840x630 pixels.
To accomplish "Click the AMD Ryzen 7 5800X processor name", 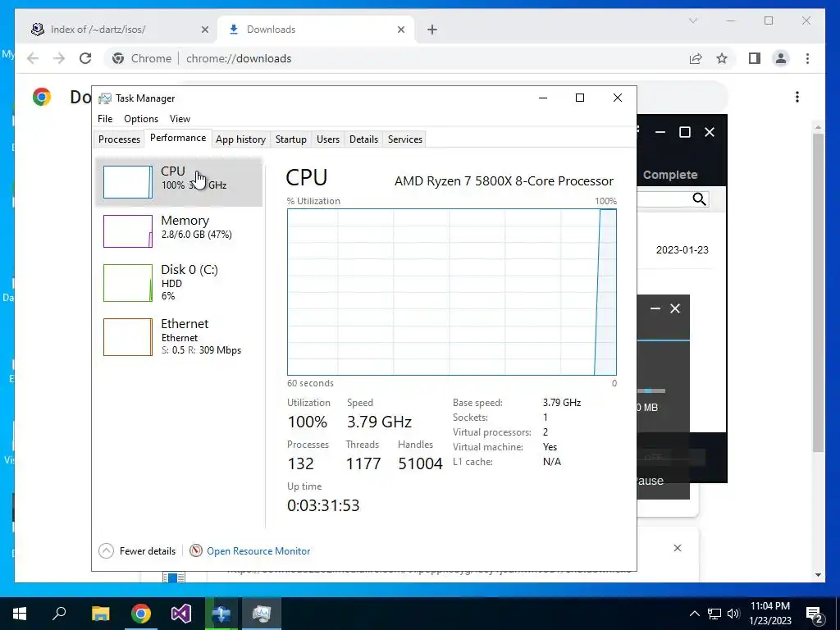I will 504,181.
